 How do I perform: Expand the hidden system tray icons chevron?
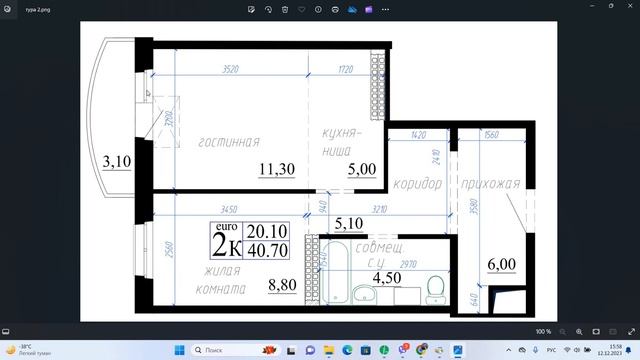coord(509,350)
